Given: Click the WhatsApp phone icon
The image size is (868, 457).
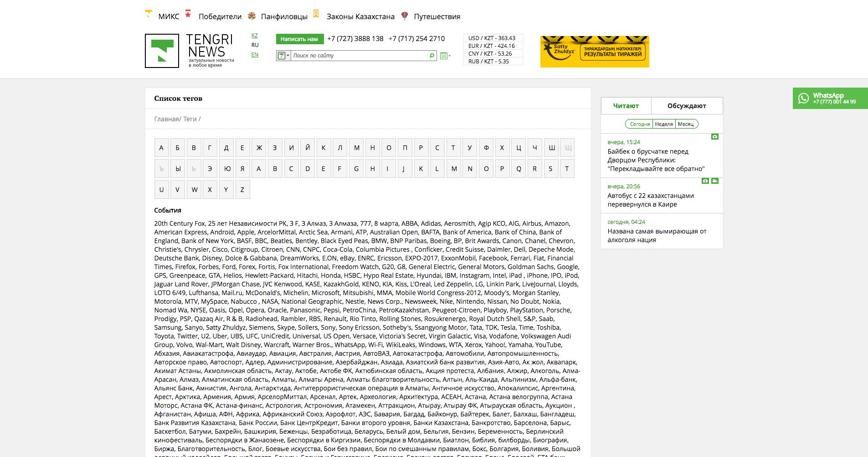Looking at the screenshot, I should point(803,98).
